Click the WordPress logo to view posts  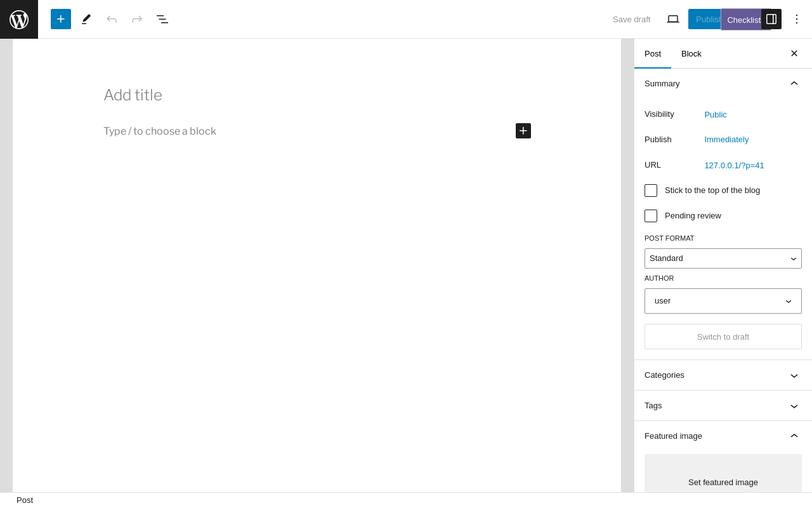pos(19,19)
